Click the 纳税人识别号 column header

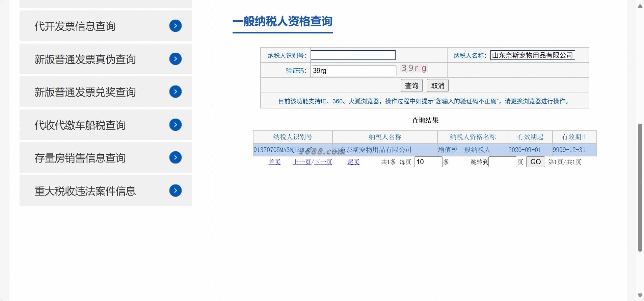pos(293,137)
